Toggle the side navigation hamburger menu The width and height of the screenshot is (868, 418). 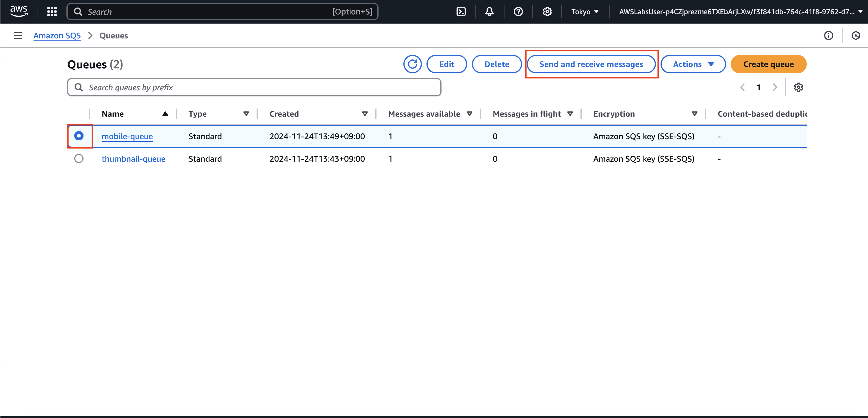18,35
